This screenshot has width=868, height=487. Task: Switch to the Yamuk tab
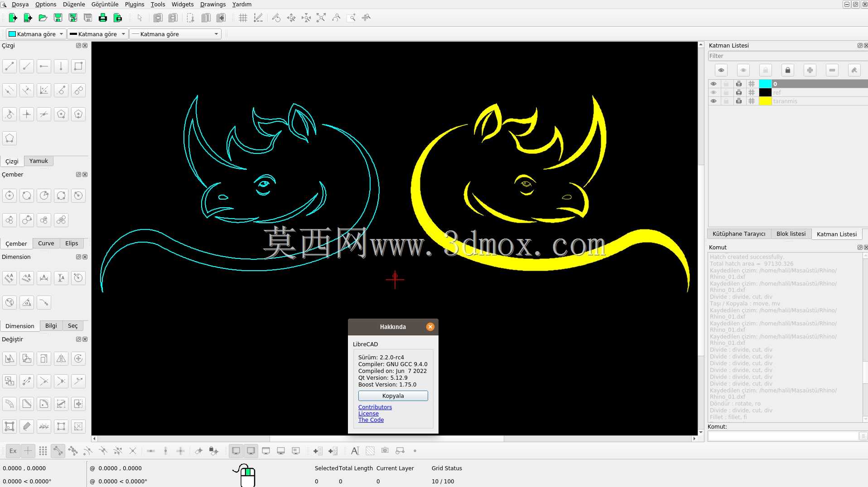(x=39, y=161)
